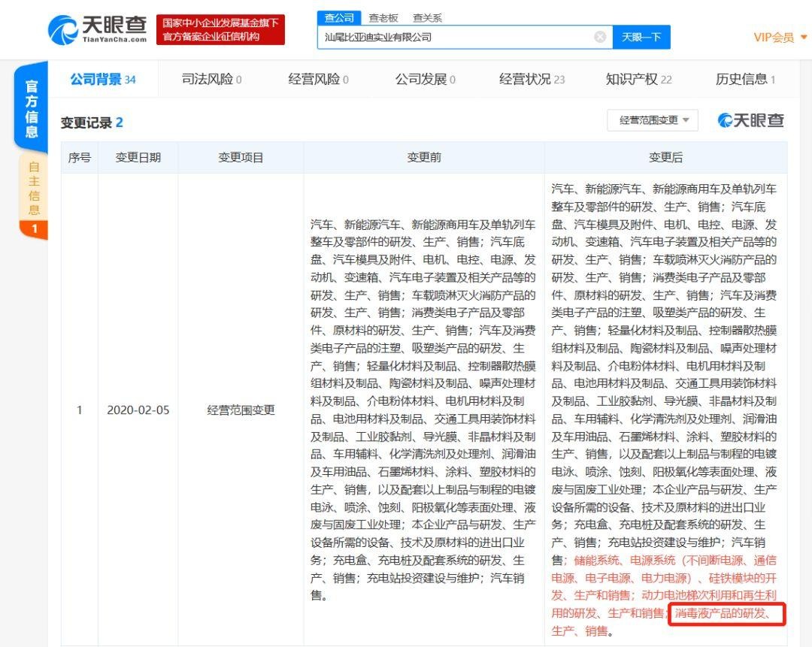Go to the 经营风险 tab
Viewport: 812px width, 647px height.
(x=318, y=80)
